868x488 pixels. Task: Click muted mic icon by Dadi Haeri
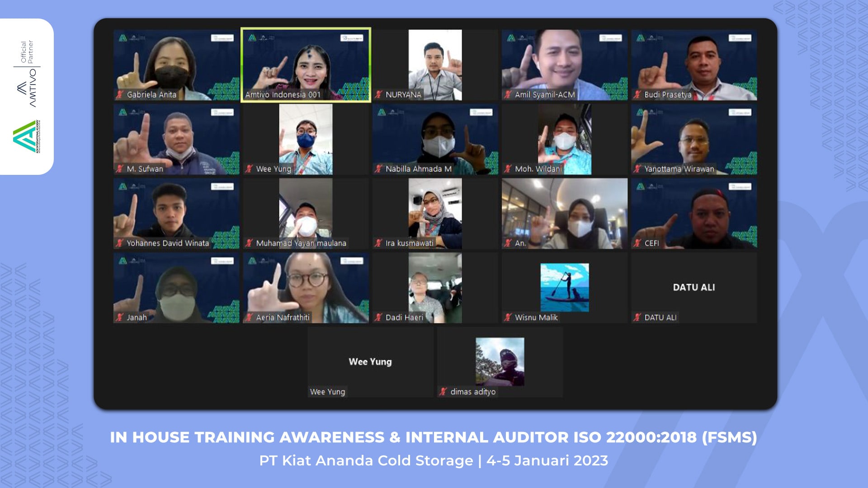pos(379,318)
